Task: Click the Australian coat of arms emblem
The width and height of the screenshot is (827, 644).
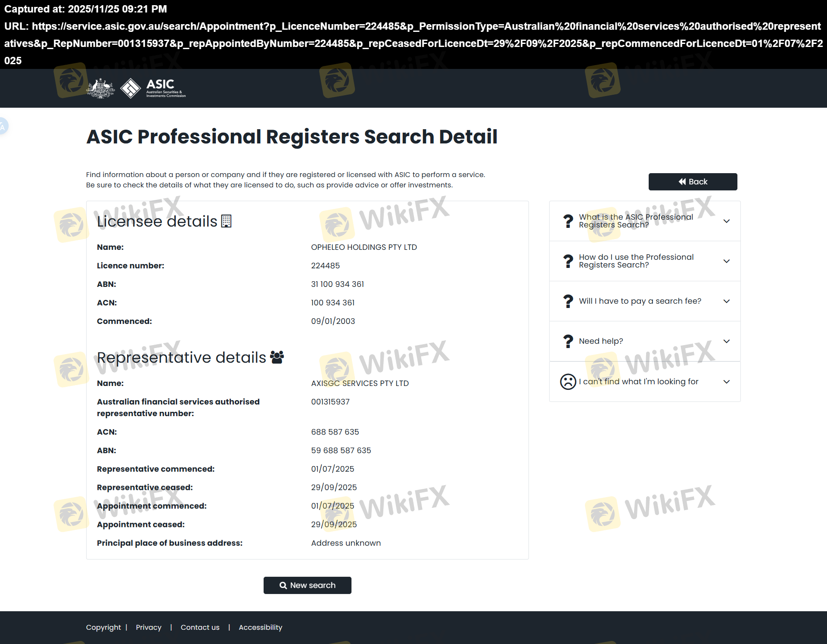Action: tap(101, 88)
